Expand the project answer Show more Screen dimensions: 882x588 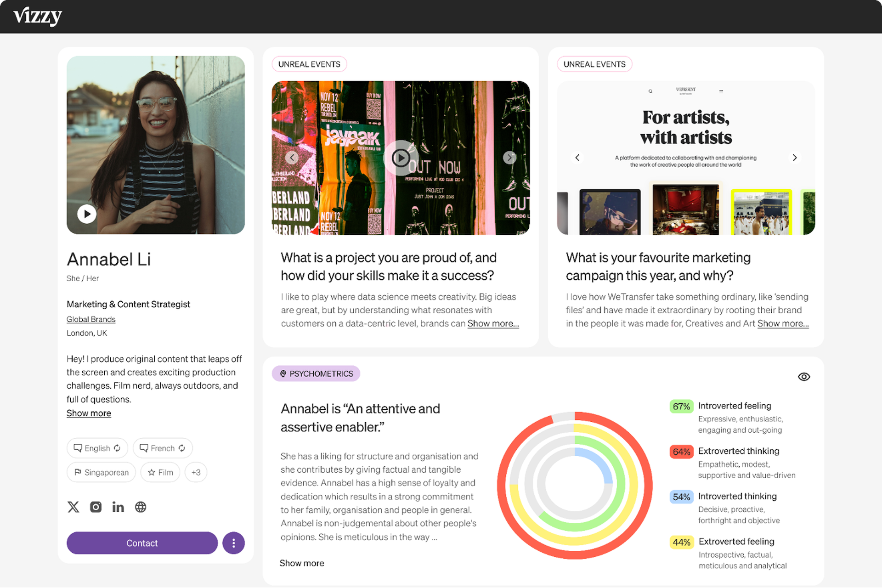pos(493,323)
